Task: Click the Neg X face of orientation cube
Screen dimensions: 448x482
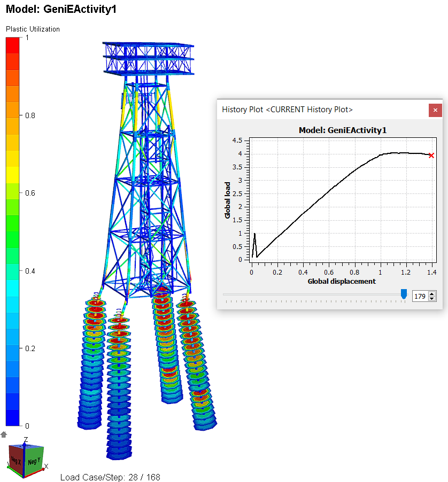Action: point(16,461)
